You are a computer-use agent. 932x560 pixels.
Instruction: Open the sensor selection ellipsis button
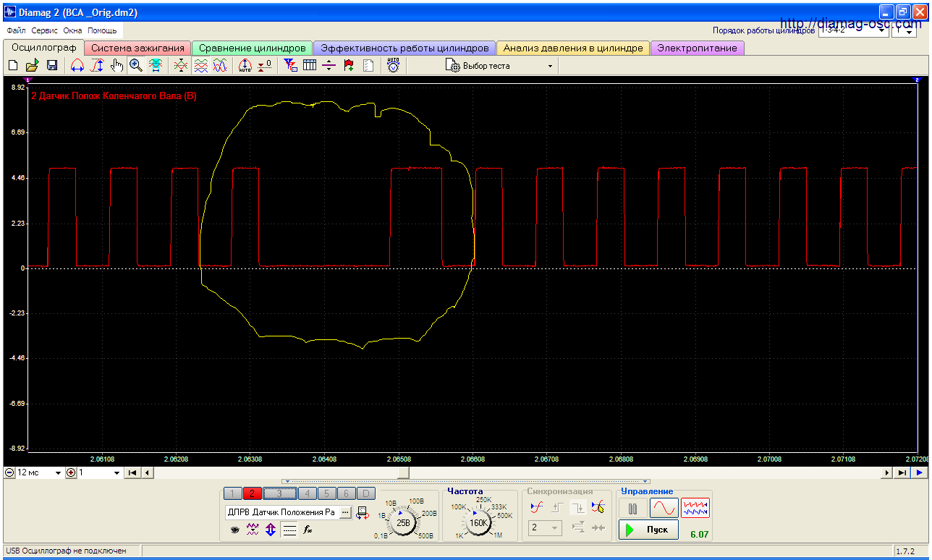click(344, 512)
